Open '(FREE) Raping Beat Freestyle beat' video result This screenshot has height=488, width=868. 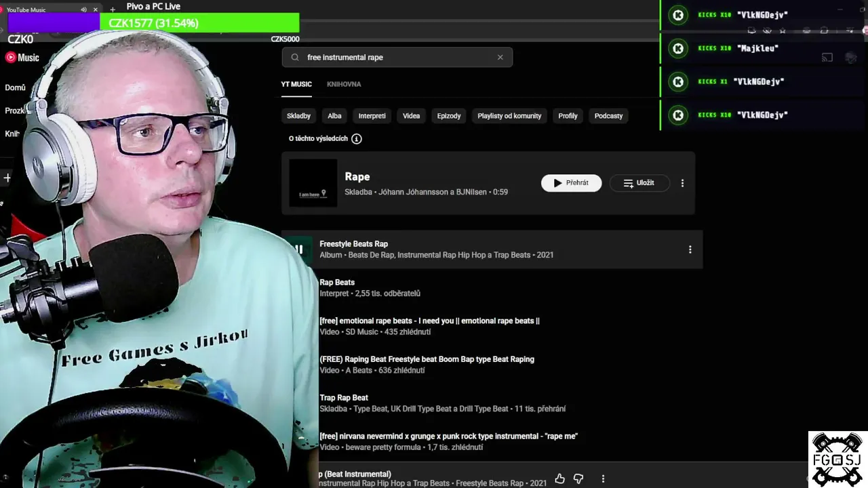click(x=427, y=359)
